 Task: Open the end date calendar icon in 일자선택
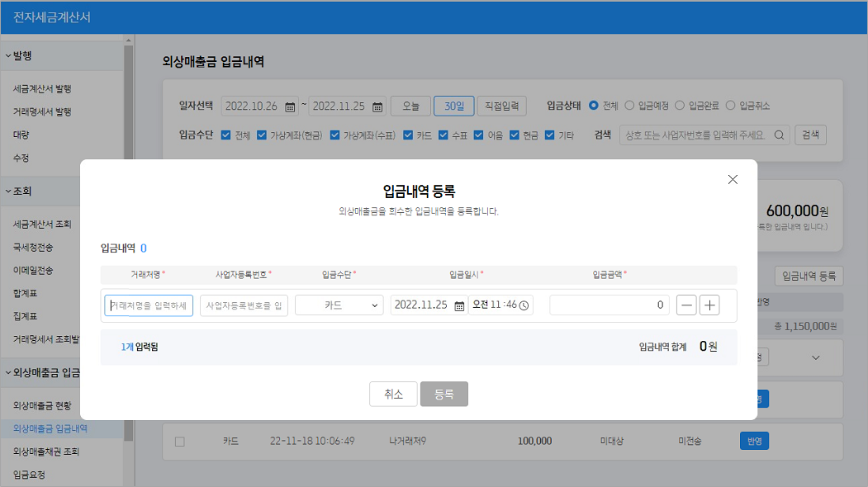tap(377, 106)
